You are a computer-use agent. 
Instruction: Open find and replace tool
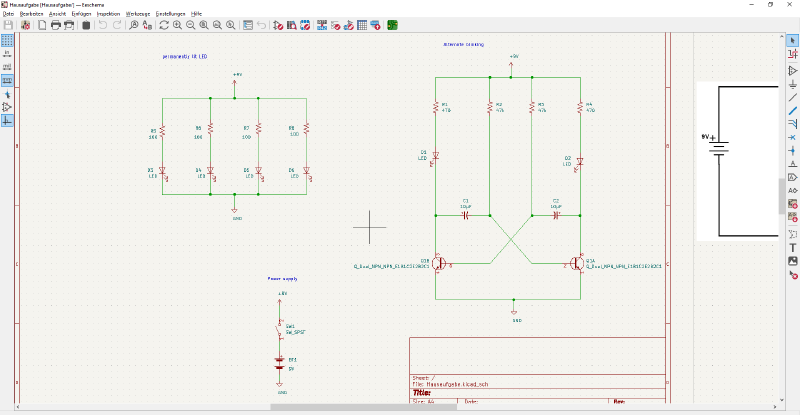pos(147,25)
